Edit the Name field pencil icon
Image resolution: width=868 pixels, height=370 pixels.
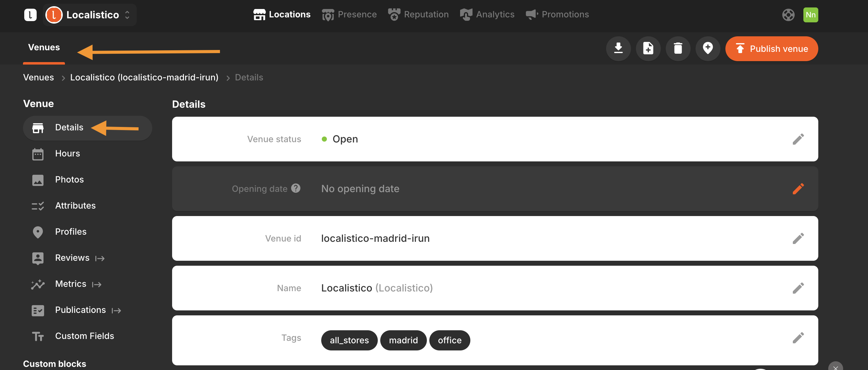click(x=798, y=288)
